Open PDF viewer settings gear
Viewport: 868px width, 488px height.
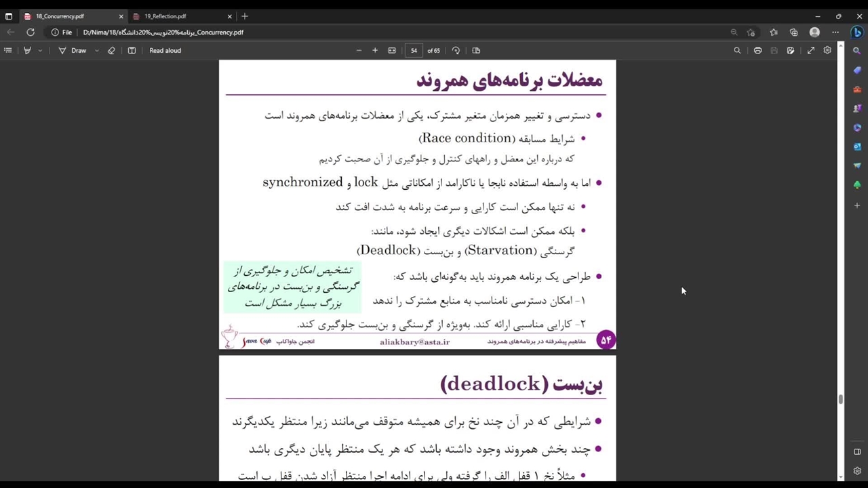(827, 50)
